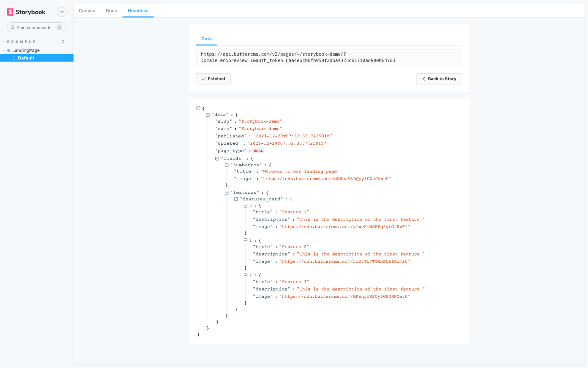Click the description value under Feature 2
Screen dimensions: 588x368
361,254
